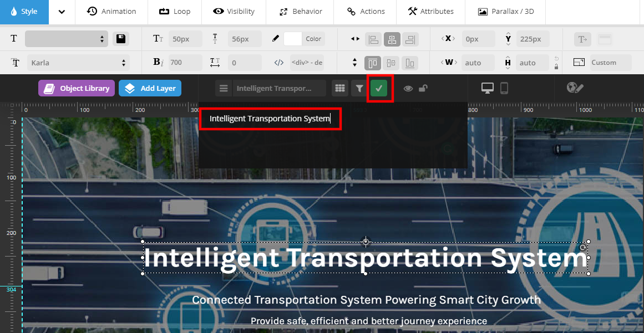Toggle the layer lock padlock icon

pyautogui.click(x=423, y=88)
